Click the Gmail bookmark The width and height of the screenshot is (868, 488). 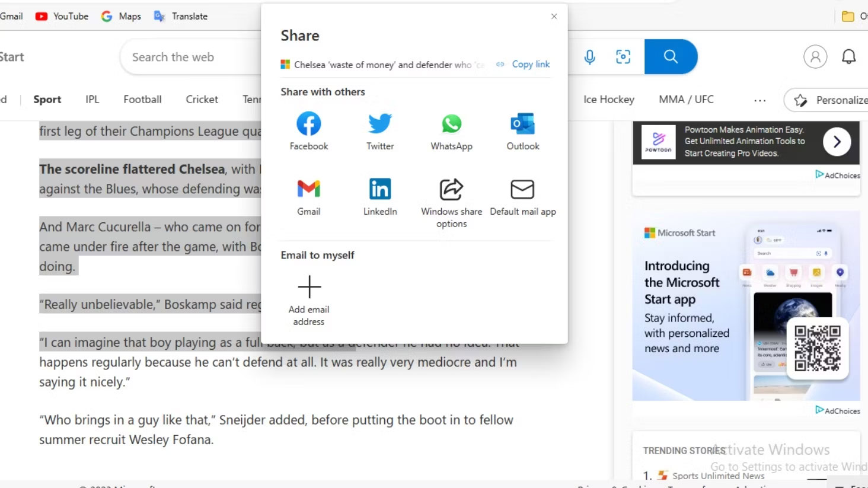(11, 16)
